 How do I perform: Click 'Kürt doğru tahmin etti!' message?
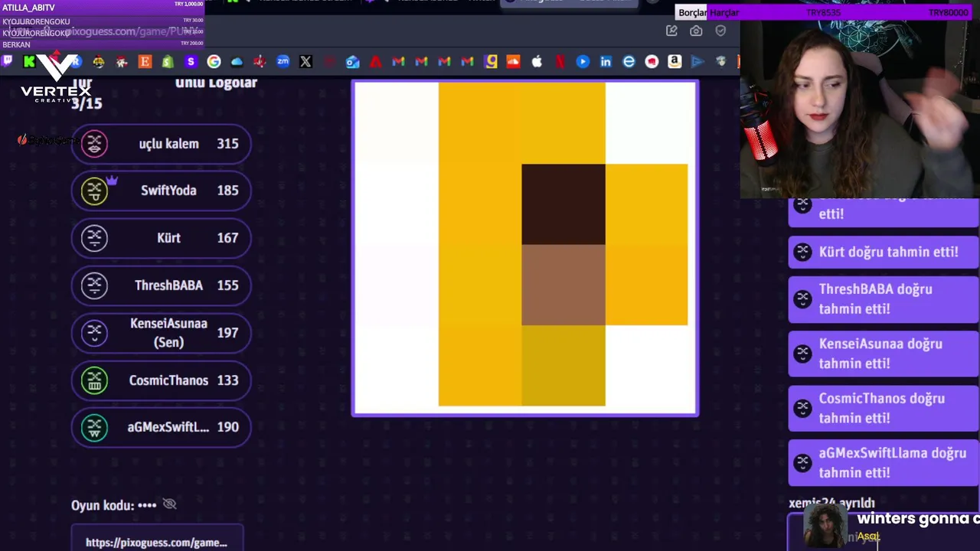point(884,252)
